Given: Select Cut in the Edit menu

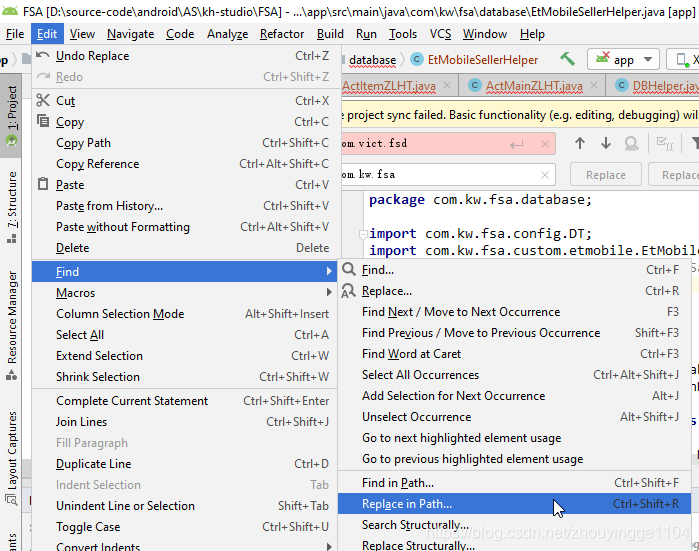Looking at the screenshot, I should tap(184, 101).
